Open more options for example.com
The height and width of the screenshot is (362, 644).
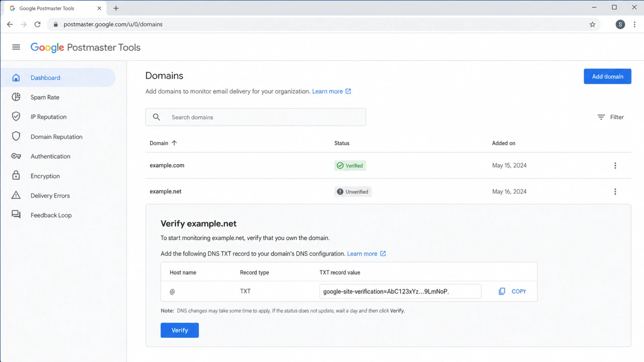tap(615, 166)
